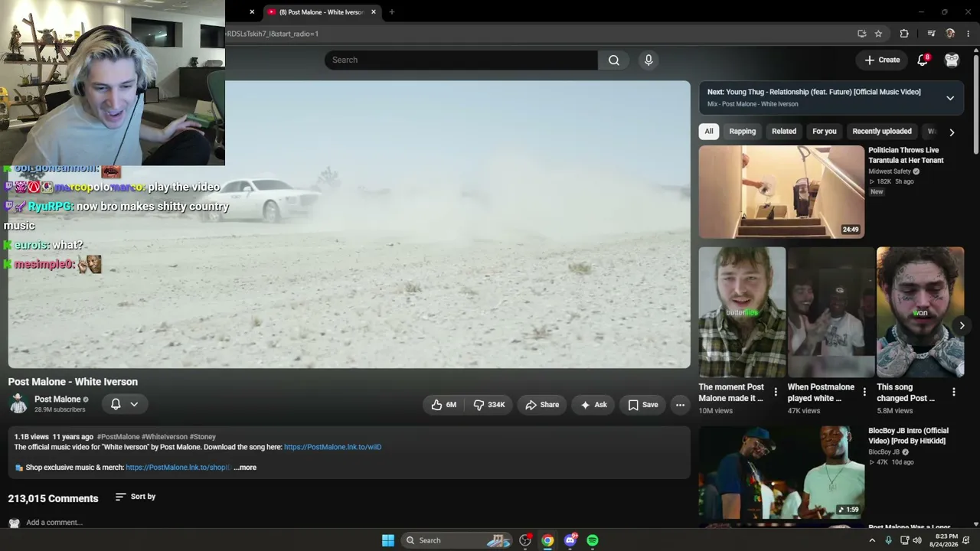Show hidden system tray icons
Screen dimensions: 980x551
[x=871, y=540]
